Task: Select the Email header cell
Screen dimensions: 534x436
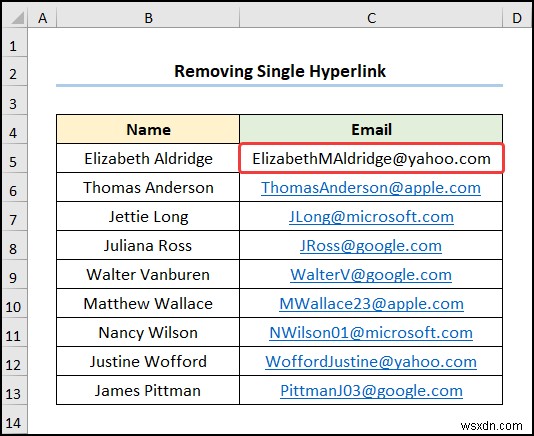Action: [x=371, y=129]
